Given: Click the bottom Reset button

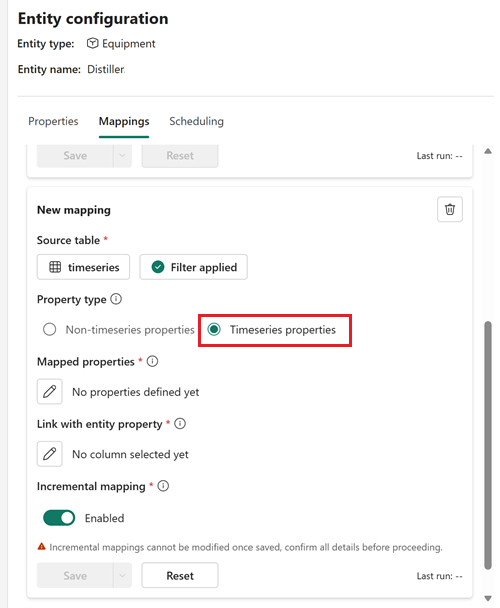Looking at the screenshot, I should tap(180, 575).
